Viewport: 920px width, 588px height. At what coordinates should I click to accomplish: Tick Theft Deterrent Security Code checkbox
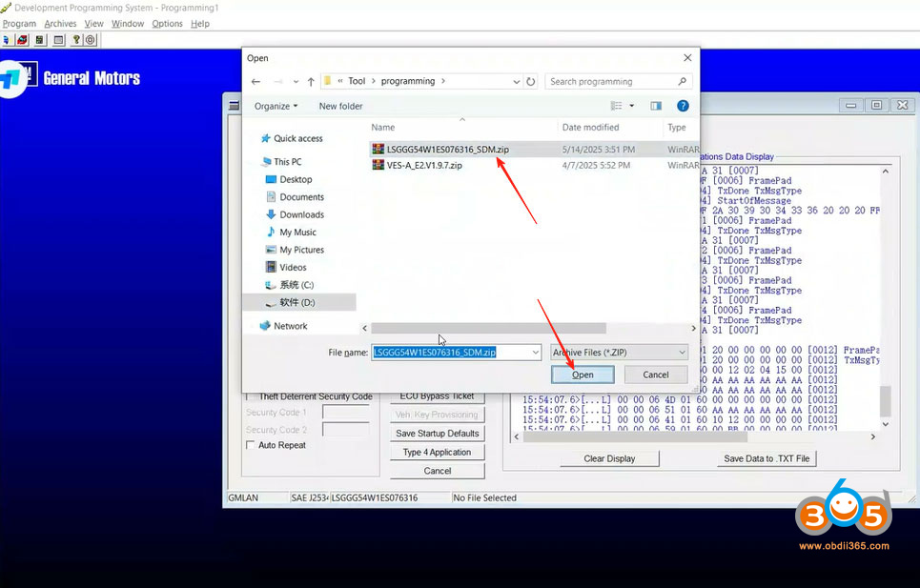click(251, 396)
